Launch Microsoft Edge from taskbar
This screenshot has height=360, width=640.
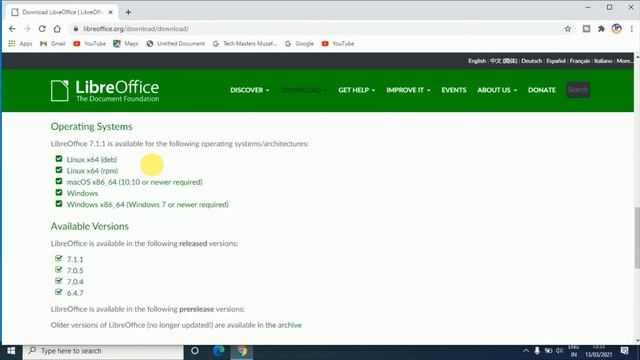click(218, 351)
